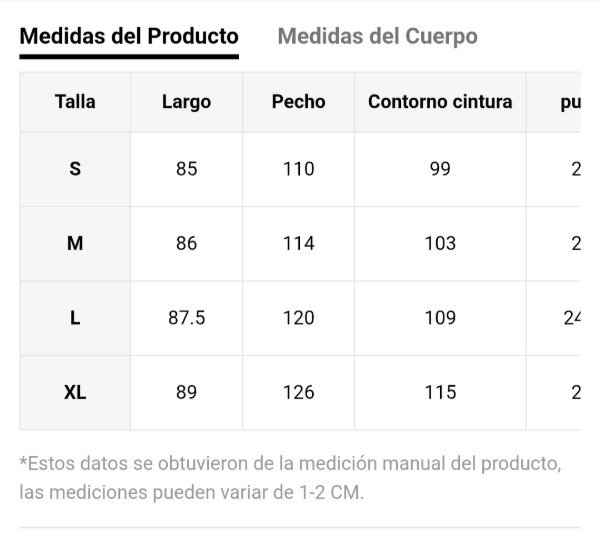The image size is (600, 540).
Task: Click the manual measurement disclaimer note
Action: click(290, 478)
